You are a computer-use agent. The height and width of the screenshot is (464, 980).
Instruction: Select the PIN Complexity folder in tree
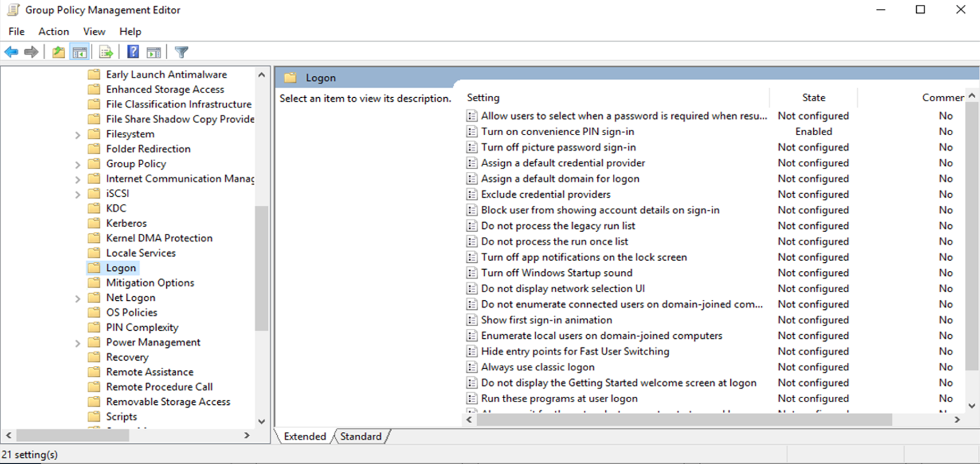point(142,327)
